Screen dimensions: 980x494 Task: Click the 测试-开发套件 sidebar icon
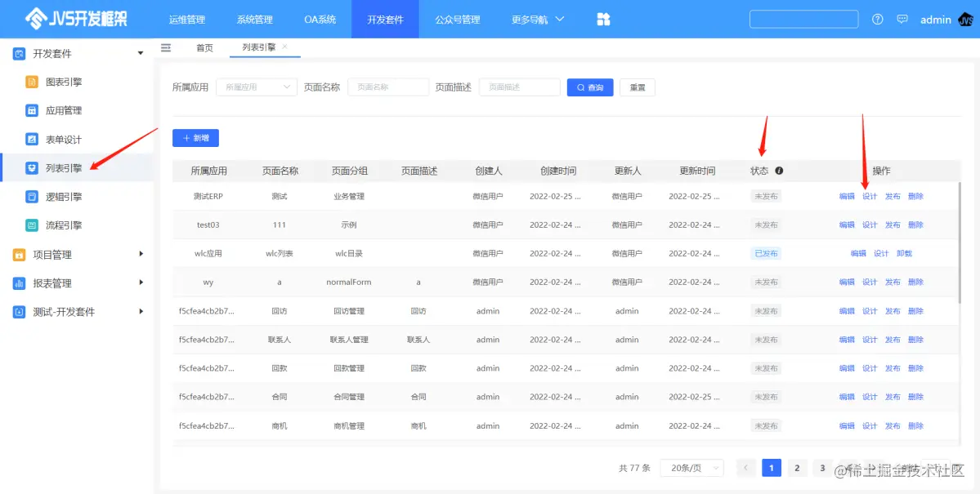click(20, 312)
